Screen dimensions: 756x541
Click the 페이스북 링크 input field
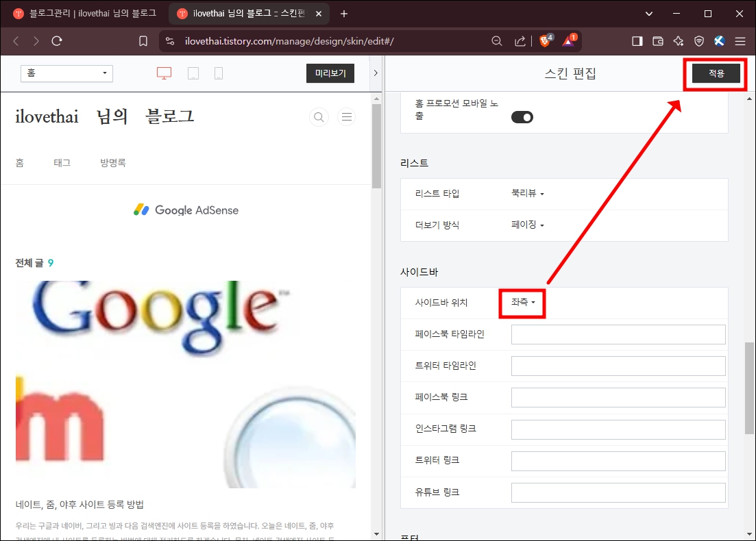[x=618, y=397]
